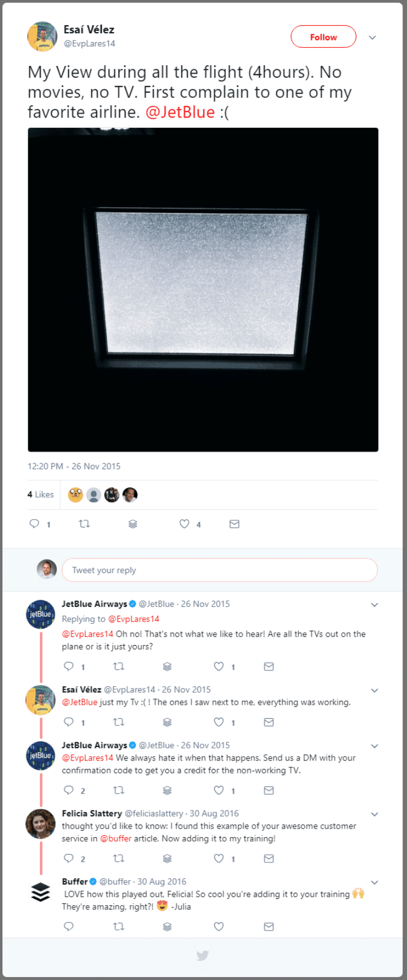Click the Buffer stack icon under the main tweet
The height and width of the screenshot is (980, 407).
(x=133, y=524)
